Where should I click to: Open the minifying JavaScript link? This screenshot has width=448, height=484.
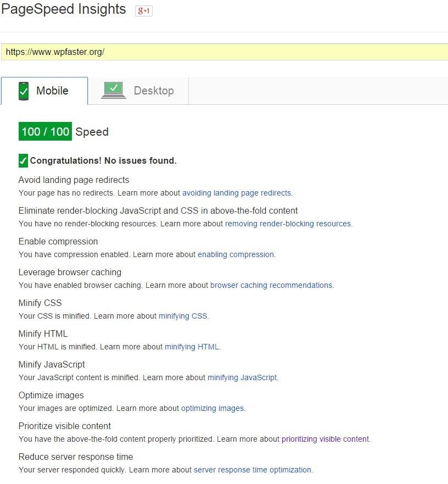pyautogui.click(x=242, y=377)
